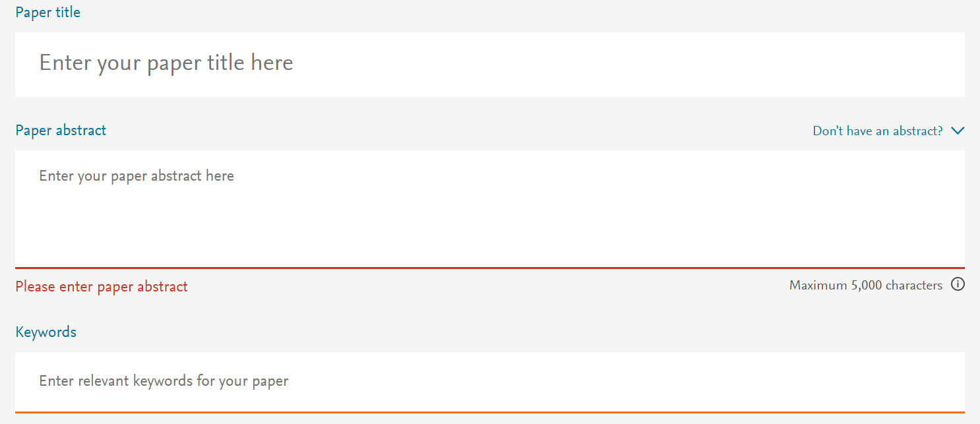Viewport: 980px width, 424px height.
Task: Click the info icon beside Maximum 5,000 characters
Action: click(x=958, y=285)
